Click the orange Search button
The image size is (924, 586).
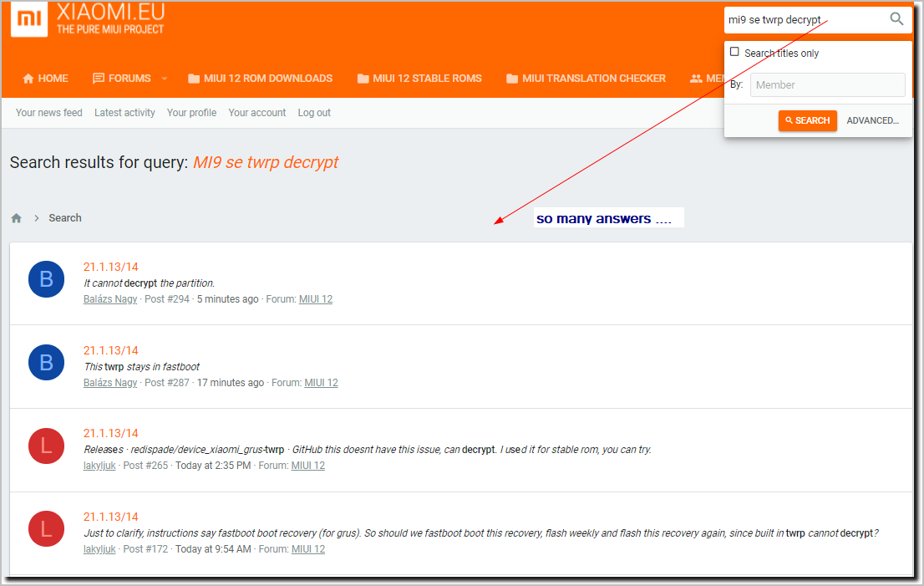coord(807,120)
